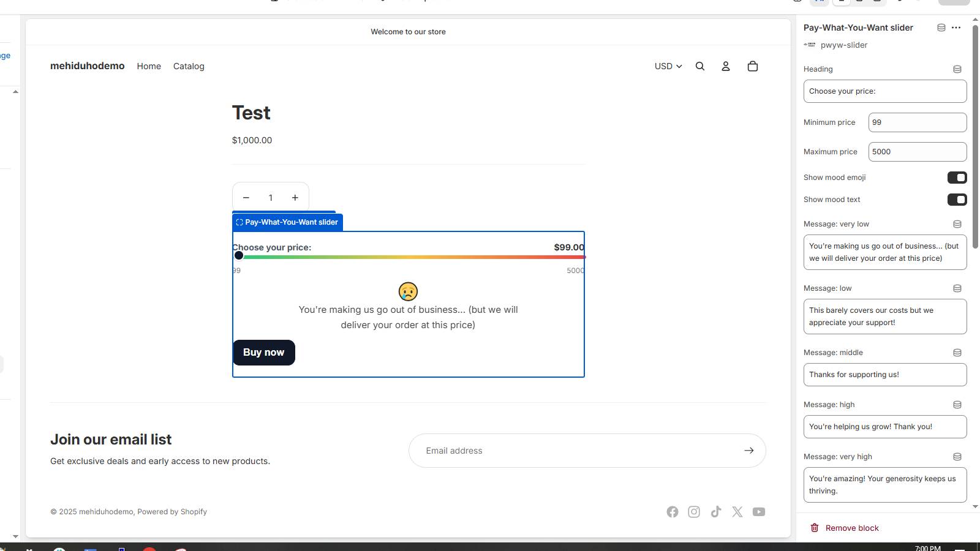Increase quantity with the plus button

click(x=295, y=198)
